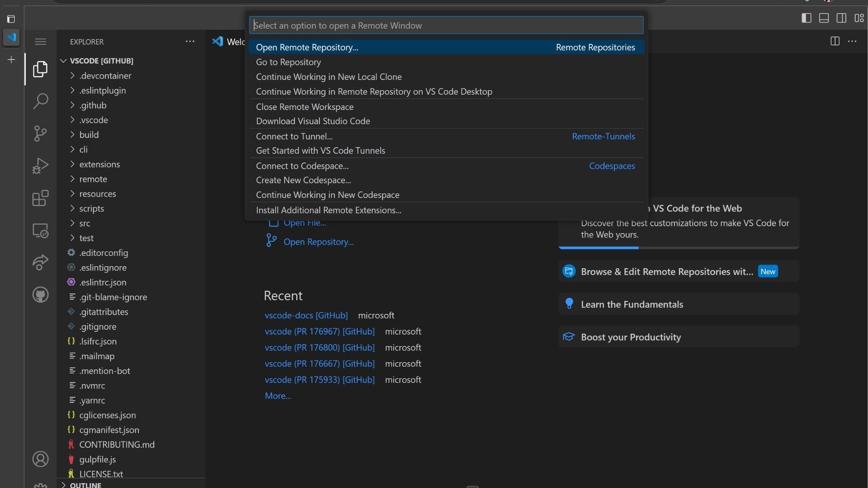
Task: Open the hamburger application menu
Action: 40,42
